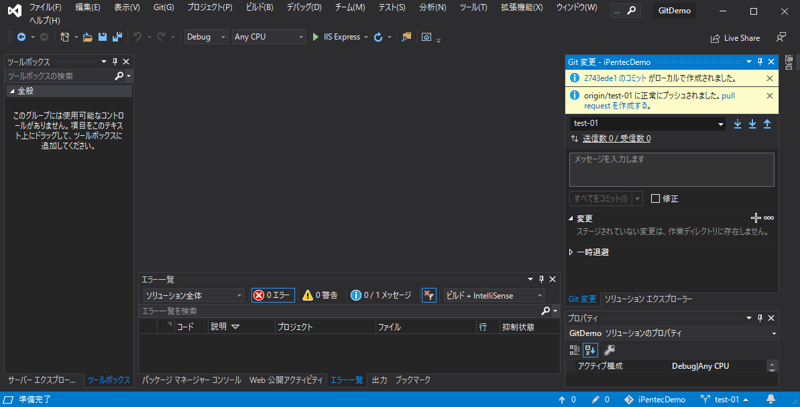Screen dimensions: 800x407
Task: Switch to パッケージ マネージャー コンソール tab
Action: pos(191,380)
